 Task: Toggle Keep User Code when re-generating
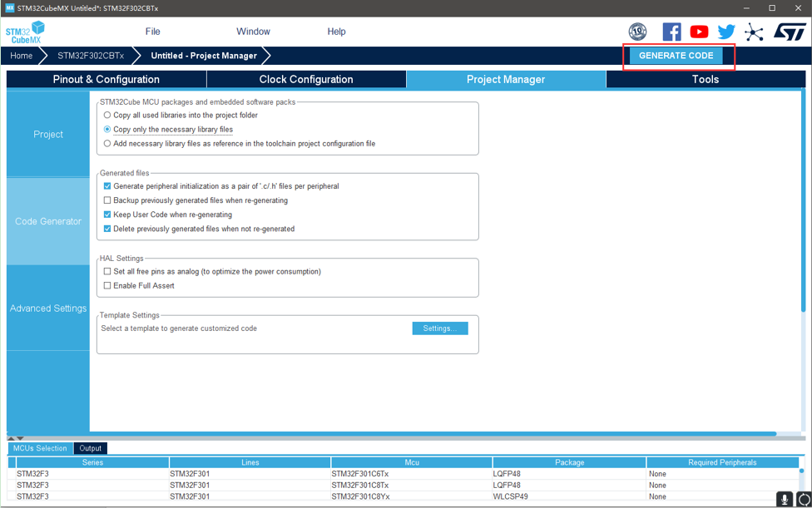click(107, 215)
